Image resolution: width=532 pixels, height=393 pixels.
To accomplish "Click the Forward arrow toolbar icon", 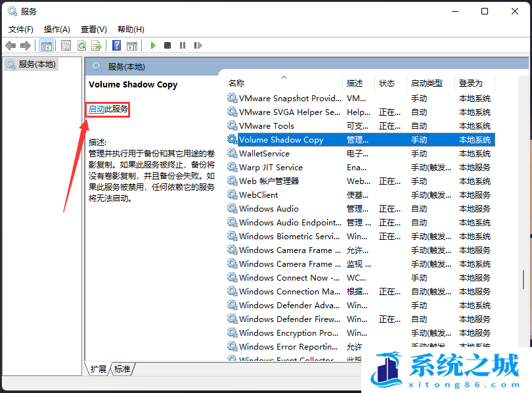I will pos(26,45).
